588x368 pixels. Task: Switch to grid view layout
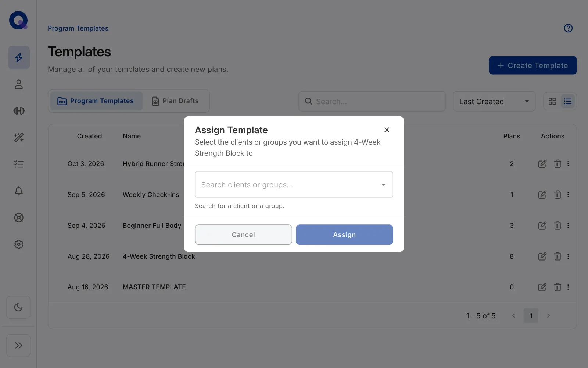pos(552,101)
